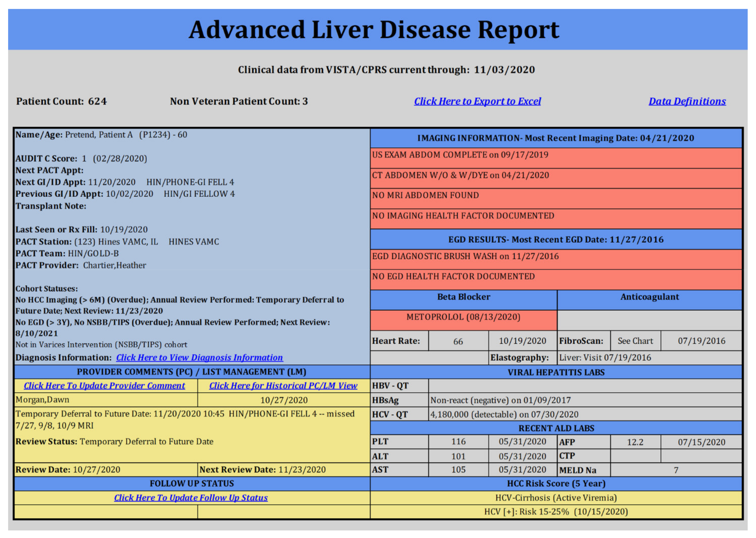Viewport: 756px width, 538px height.
Task: Click the FibroScan See Chart cell
Action: 635,341
